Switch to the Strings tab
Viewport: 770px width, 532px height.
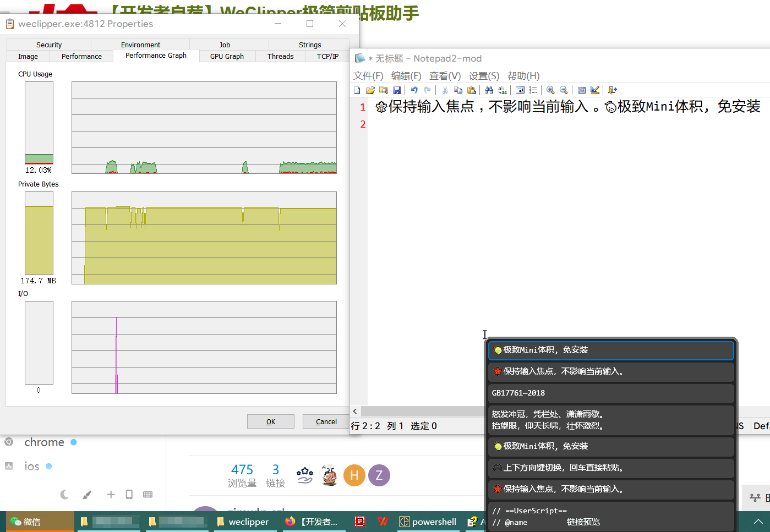(310, 45)
